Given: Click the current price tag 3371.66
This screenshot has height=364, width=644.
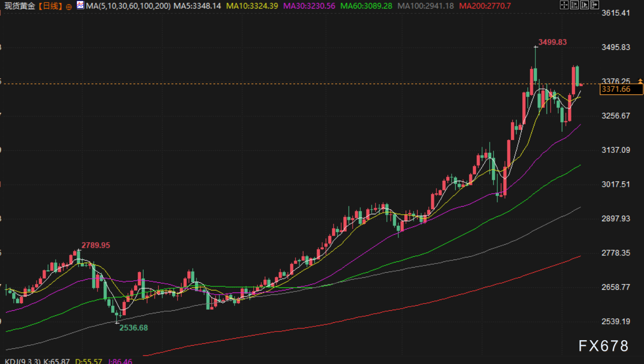Looking at the screenshot, I should pos(615,89).
